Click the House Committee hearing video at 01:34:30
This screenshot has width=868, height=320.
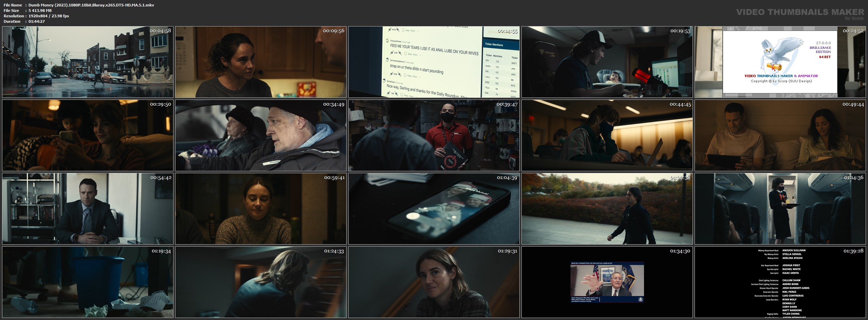(607, 282)
